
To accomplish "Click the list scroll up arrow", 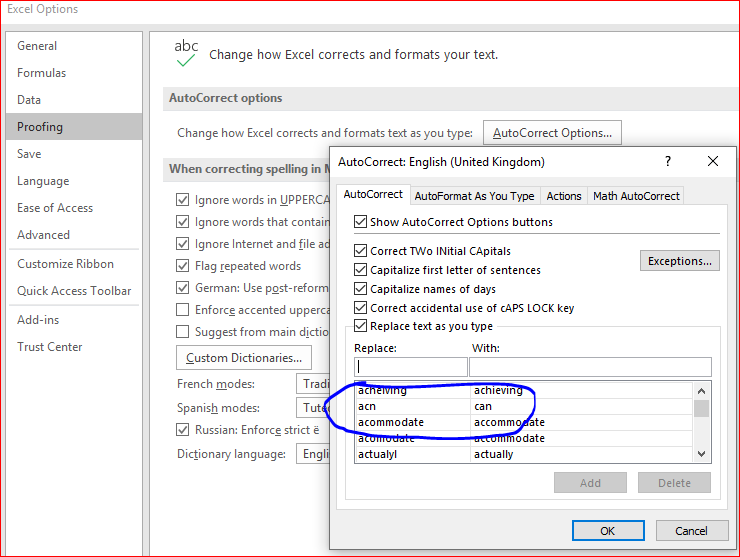I will point(701,391).
